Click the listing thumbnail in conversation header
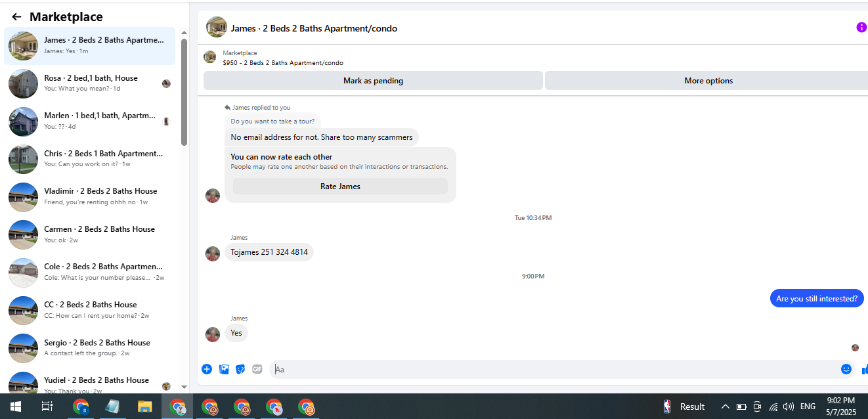The image size is (868, 419). point(217,28)
